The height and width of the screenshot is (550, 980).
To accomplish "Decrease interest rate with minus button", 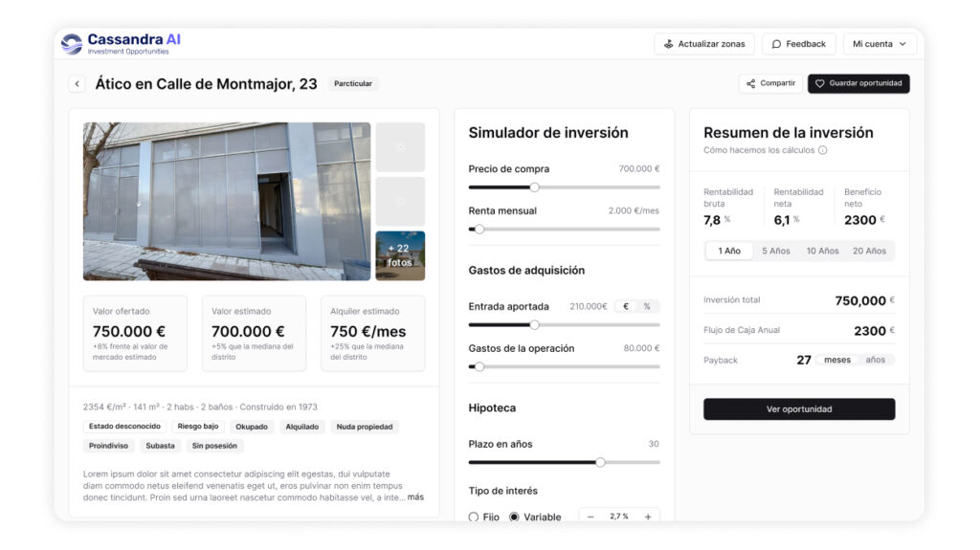I will [x=590, y=517].
